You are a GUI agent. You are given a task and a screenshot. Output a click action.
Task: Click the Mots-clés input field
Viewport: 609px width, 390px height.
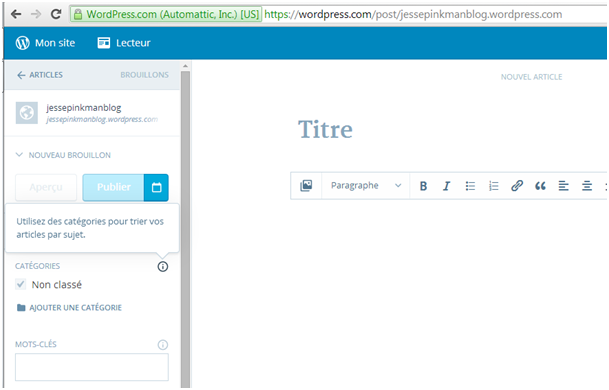pos(92,367)
